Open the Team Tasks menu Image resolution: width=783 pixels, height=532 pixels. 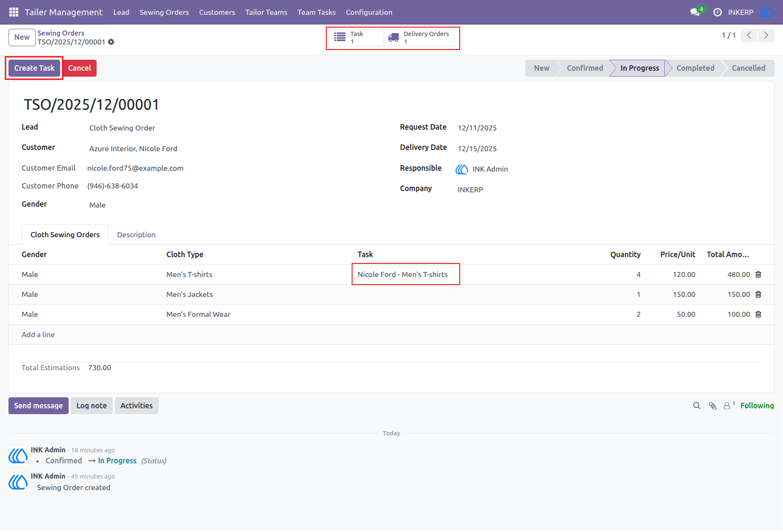(317, 12)
